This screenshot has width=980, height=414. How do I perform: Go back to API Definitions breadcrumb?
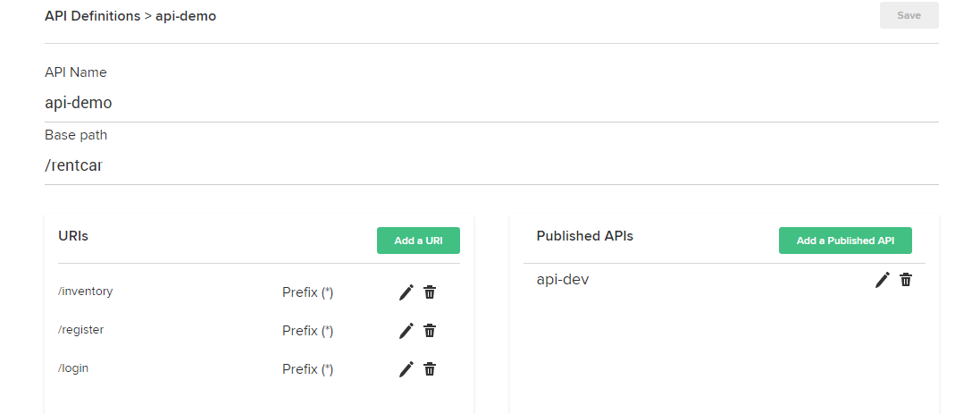(x=92, y=16)
